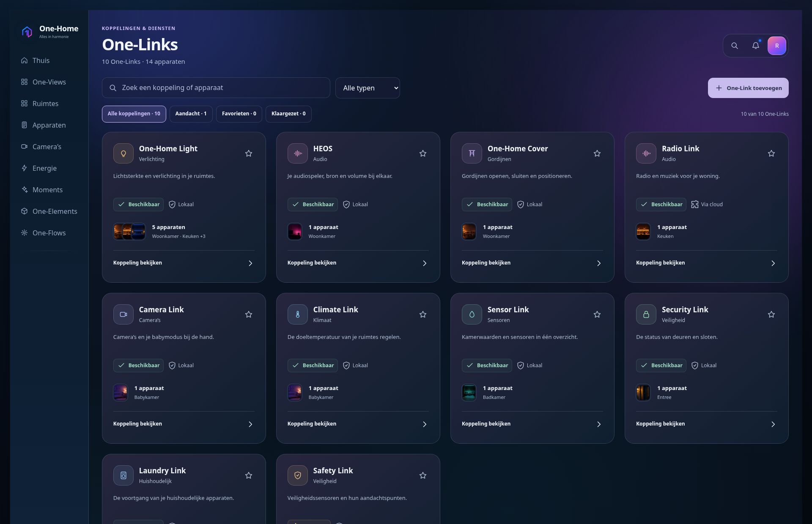Click the Safety Link shield icon
Image resolution: width=812 pixels, height=524 pixels.
point(298,475)
